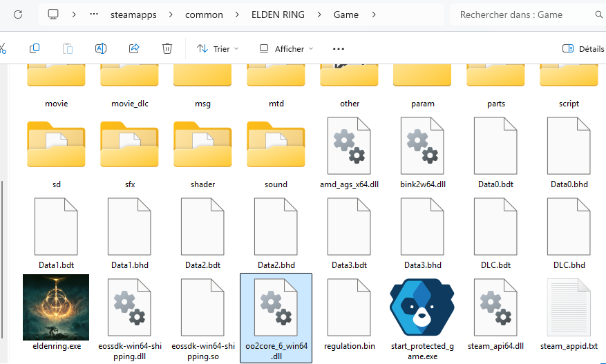Select the Data0.bhd file
The width and height of the screenshot is (606, 364).
click(569, 153)
